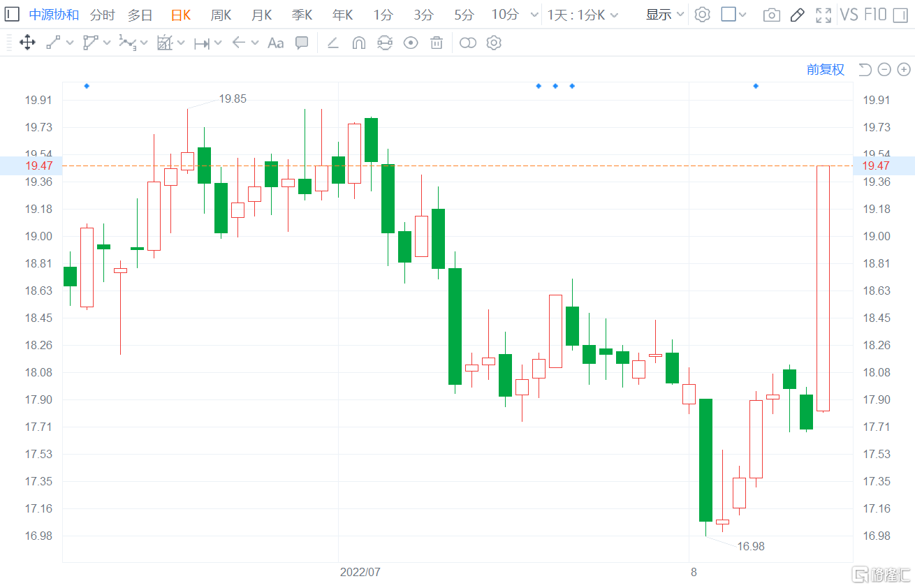Viewport: 915px width, 588px height.
Task: Select the 年K period tab
Action: click(343, 15)
